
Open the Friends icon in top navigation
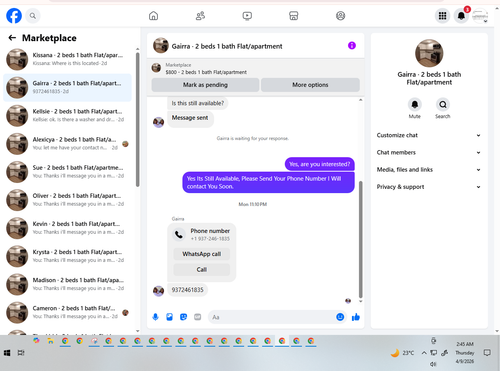(200, 16)
